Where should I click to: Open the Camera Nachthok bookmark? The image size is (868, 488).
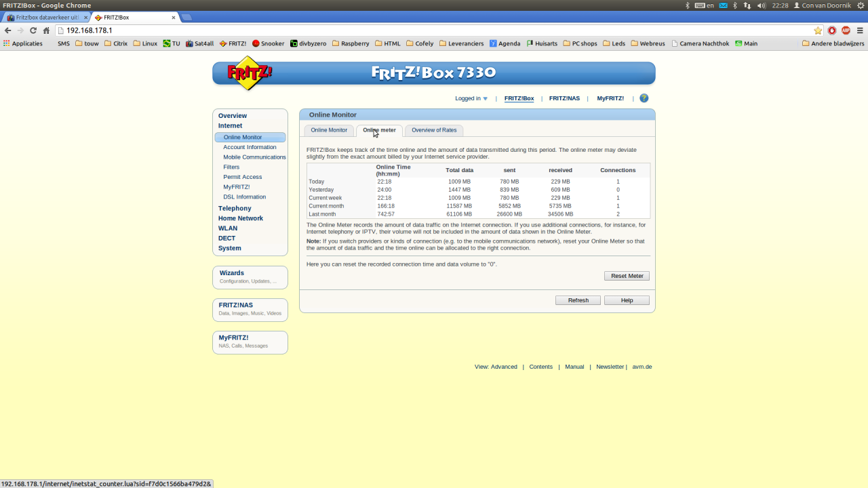point(701,43)
